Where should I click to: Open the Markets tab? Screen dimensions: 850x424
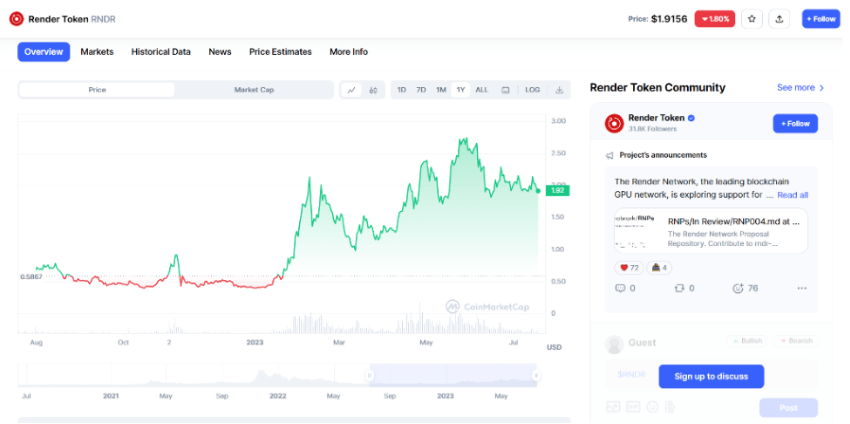[97, 52]
